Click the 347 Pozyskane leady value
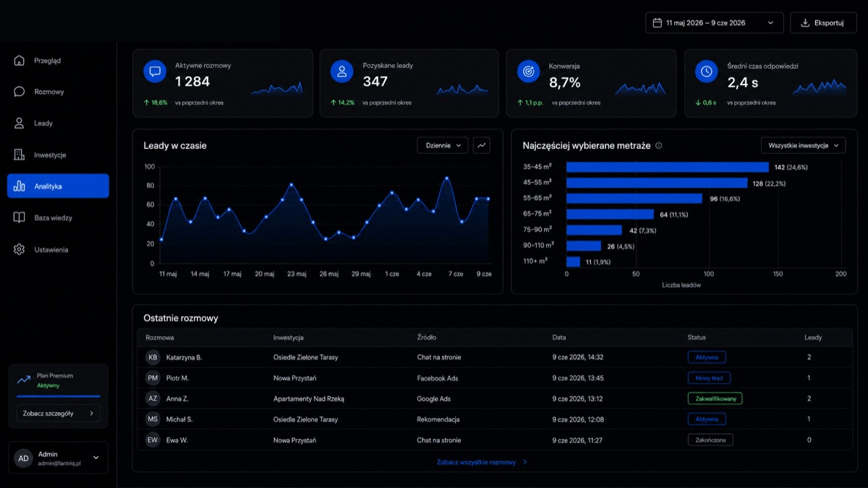Viewport: 868px width, 488px height. (x=375, y=82)
